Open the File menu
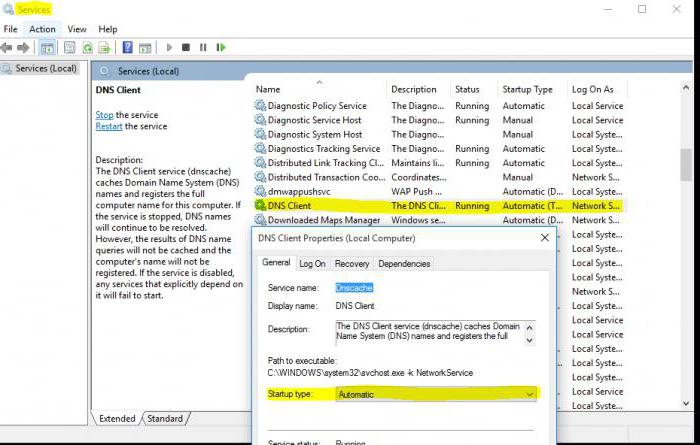700x445 pixels. (10, 29)
